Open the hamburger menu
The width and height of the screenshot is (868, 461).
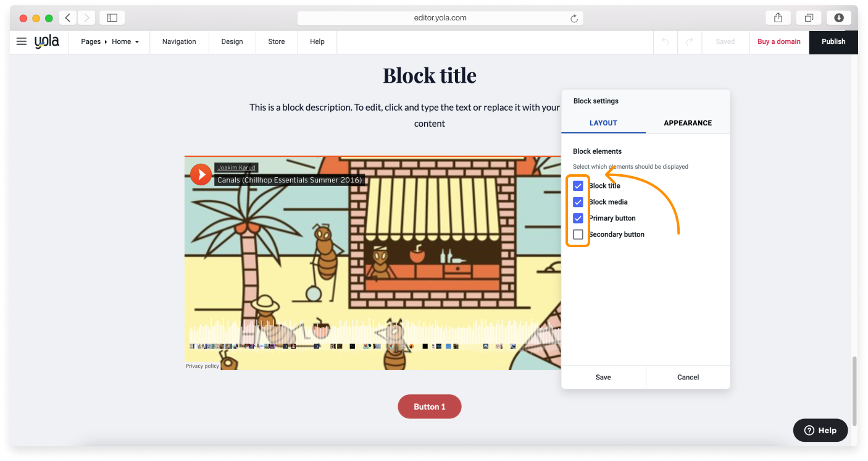22,41
